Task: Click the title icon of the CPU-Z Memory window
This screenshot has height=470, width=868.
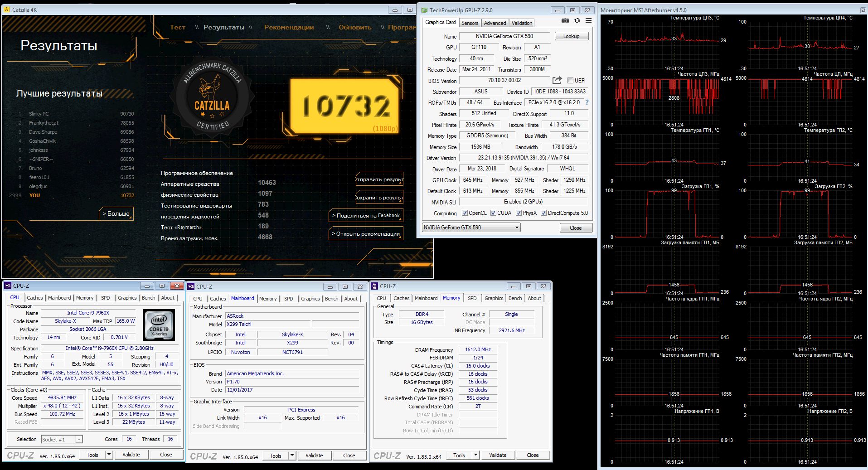Action: 374,286
